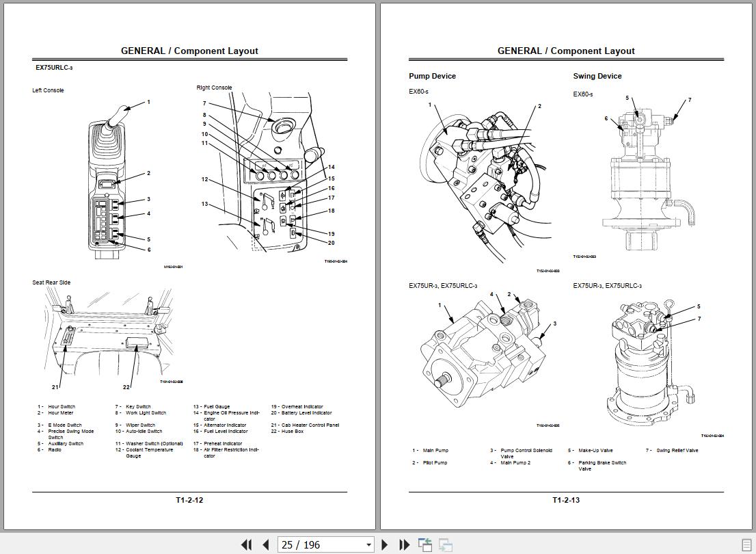The height and width of the screenshot is (554, 756).
Task: Click legend entry '9 - Wiper Switch'
Action: (135, 425)
